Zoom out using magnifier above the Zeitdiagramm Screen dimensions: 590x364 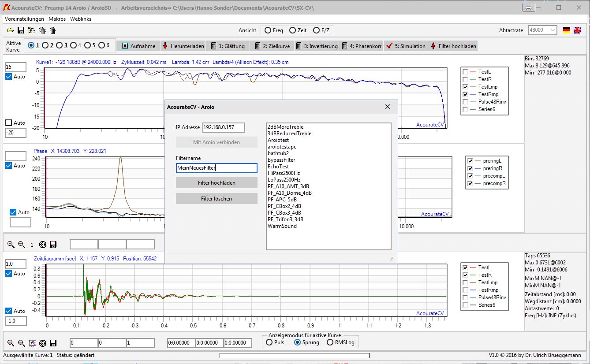(21, 245)
